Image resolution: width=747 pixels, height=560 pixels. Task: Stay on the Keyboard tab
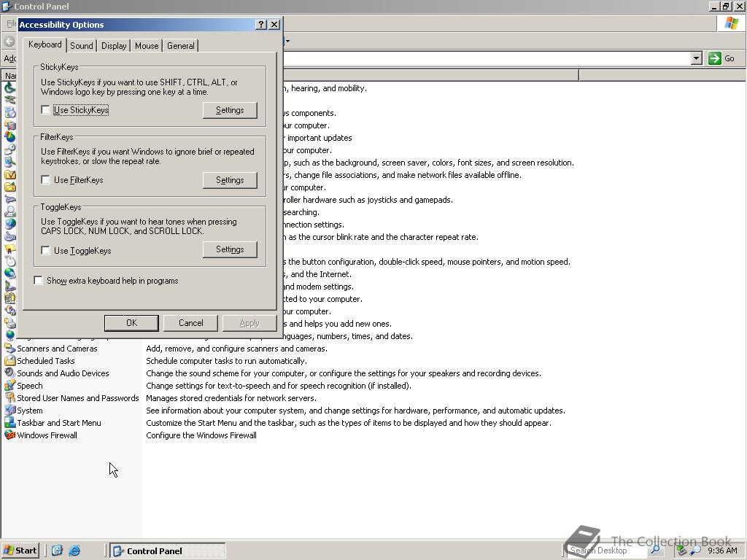(44, 44)
